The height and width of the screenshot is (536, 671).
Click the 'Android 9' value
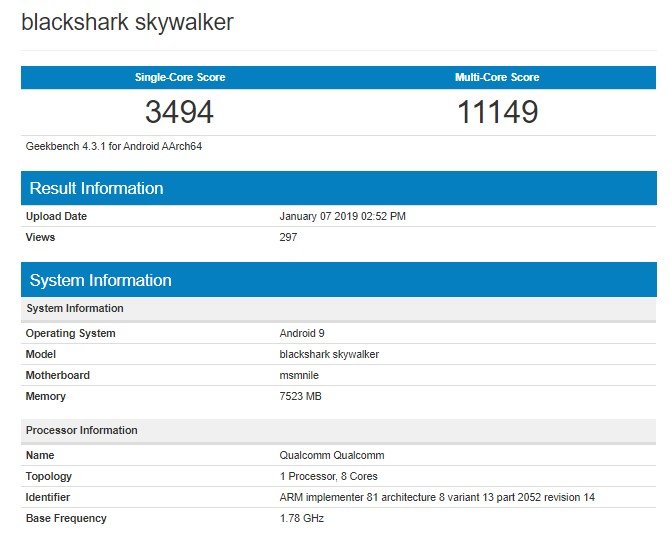[x=302, y=333]
